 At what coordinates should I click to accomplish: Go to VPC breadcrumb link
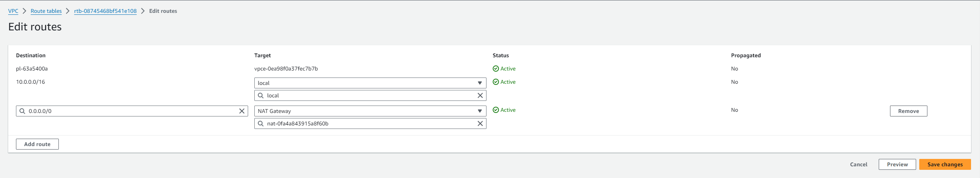pyautogui.click(x=13, y=11)
